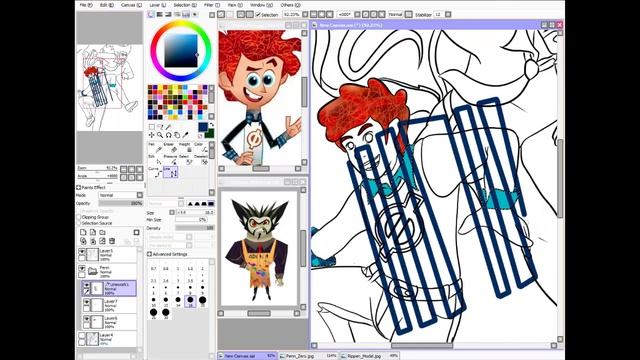
Task: Create a new normal layer
Action: 83,232
